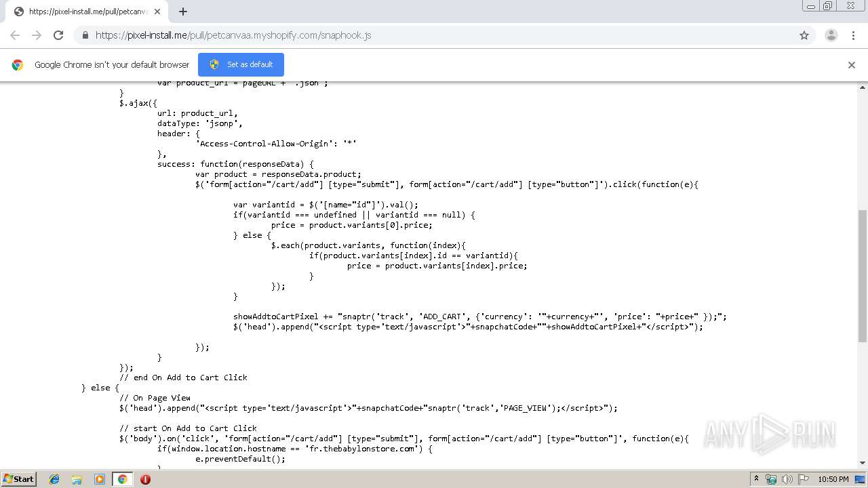Click the network tray icon

(771, 479)
